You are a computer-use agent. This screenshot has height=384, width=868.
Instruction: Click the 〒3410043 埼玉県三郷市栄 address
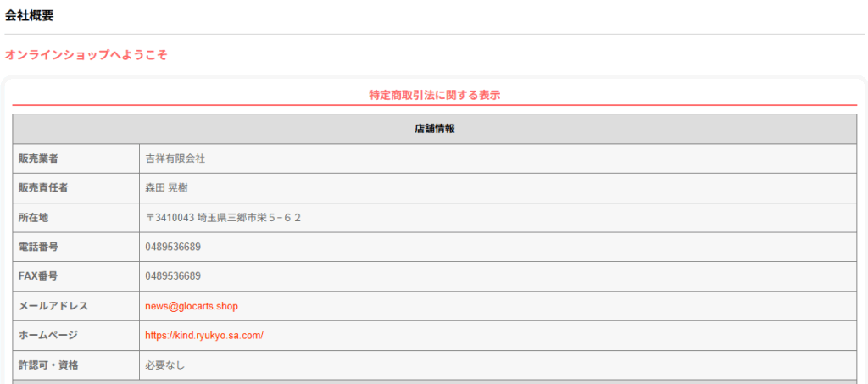pyautogui.click(x=223, y=218)
